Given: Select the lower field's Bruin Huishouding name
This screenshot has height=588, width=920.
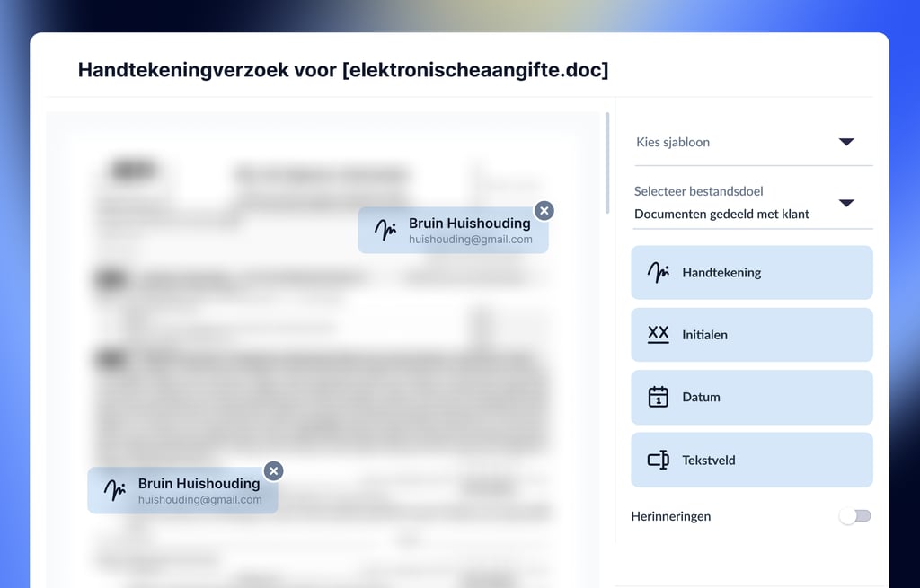Looking at the screenshot, I should pos(199,484).
